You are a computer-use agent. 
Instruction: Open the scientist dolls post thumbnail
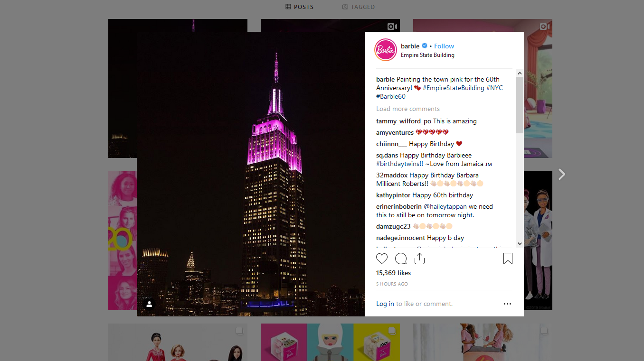pos(538,241)
